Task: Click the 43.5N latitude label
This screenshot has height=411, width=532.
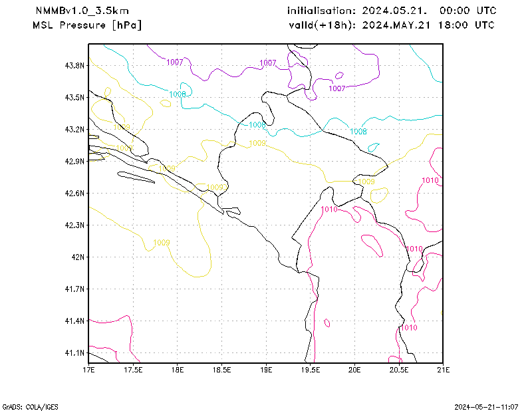Action: pyautogui.click(x=74, y=97)
